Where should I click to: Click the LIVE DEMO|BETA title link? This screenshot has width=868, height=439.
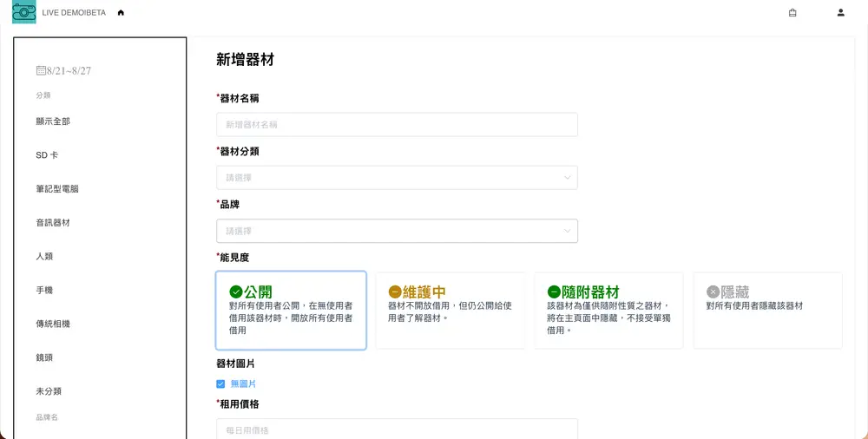74,13
